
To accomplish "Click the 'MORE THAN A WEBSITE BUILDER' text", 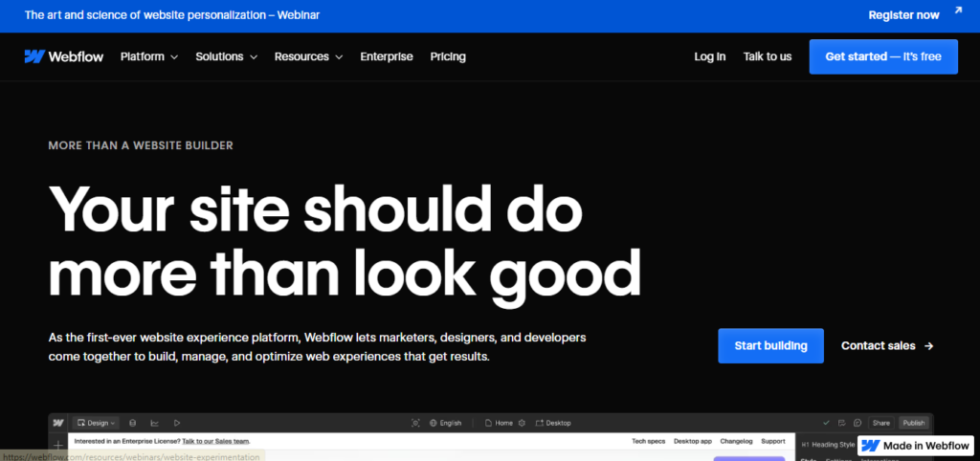I will click(x=141, y=145).
